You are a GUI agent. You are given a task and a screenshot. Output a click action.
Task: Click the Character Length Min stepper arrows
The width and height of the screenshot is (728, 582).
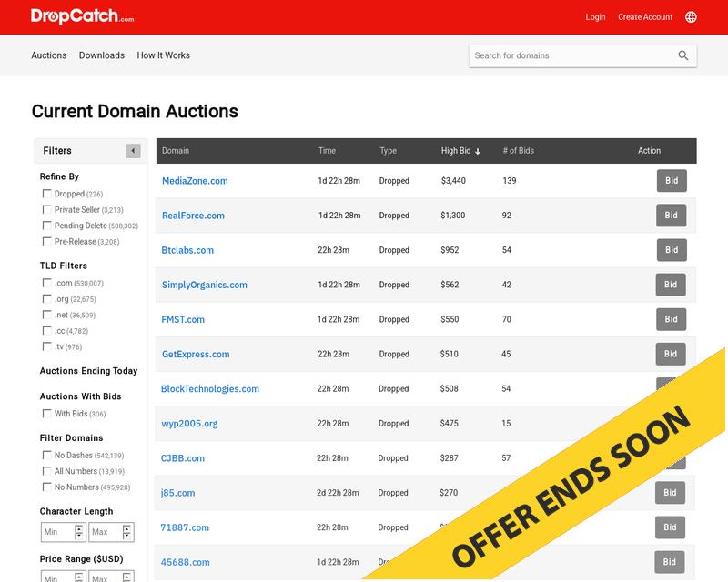click(x=79, y=532)
